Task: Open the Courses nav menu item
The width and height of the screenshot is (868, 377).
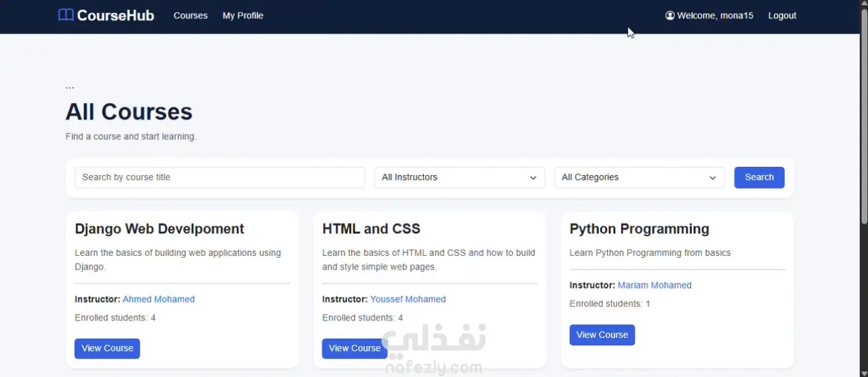Action: [190, 15]
